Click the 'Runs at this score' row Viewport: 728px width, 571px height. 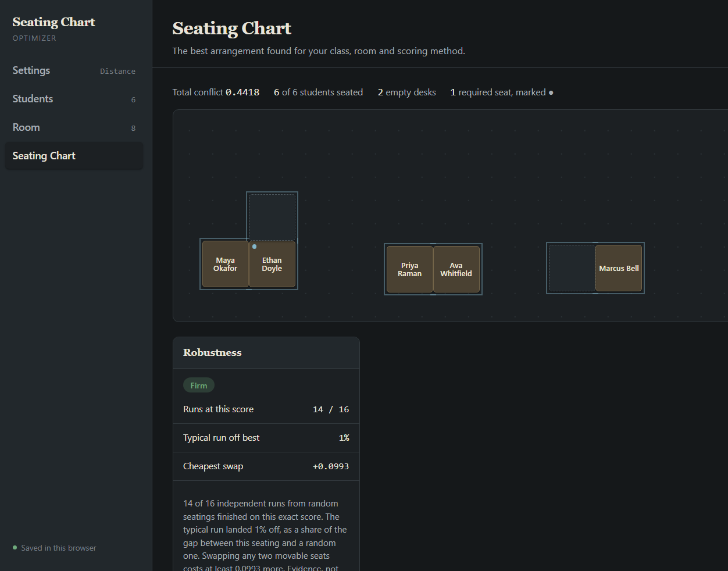pyautogui.click(x=266, y=409)
